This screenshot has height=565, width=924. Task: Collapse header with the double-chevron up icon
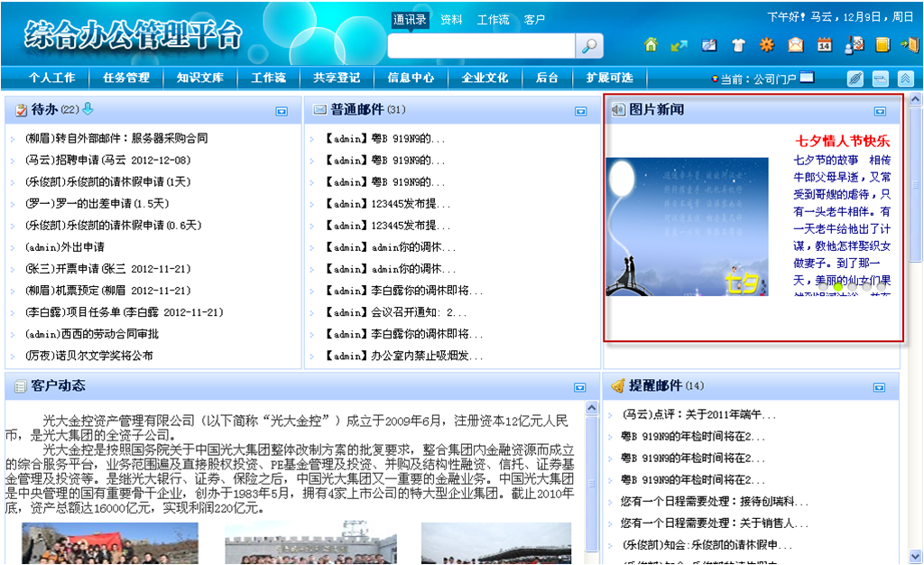pos(906,79)
